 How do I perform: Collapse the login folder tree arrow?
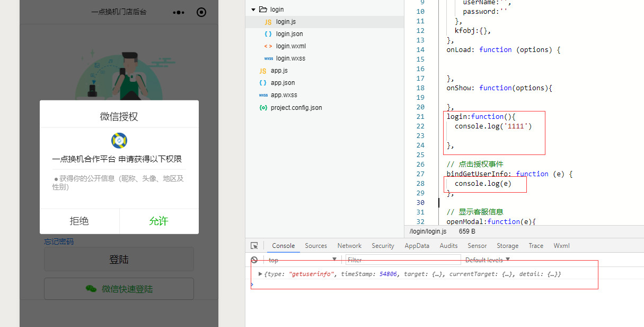tap(253, 10)
